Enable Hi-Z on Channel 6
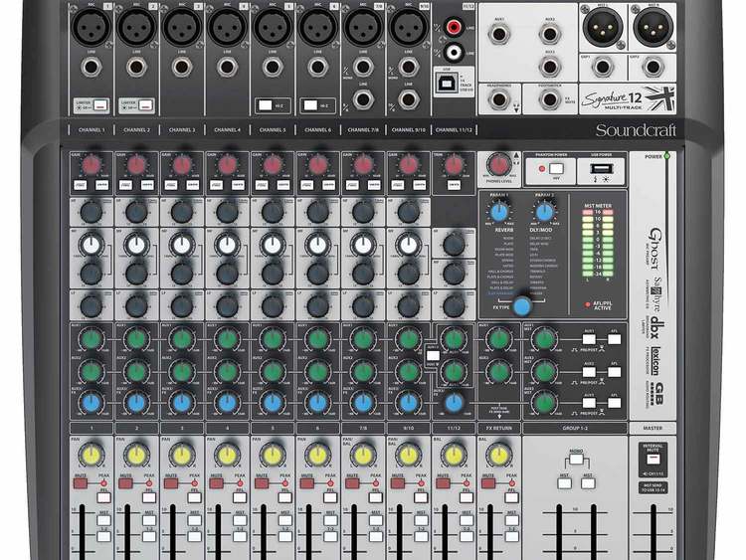The height and width of the screenshot is (560, 746). tap(310, 105)
